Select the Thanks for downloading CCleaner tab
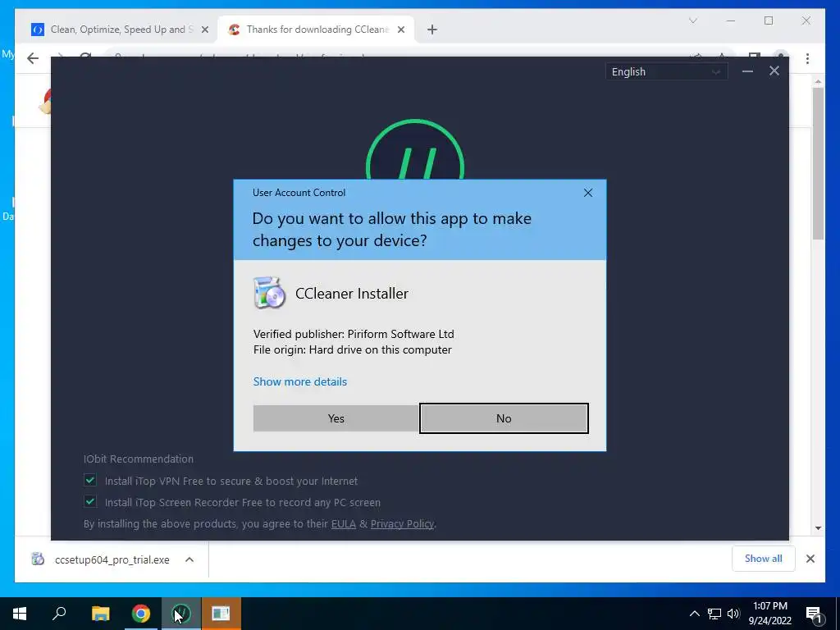This screenshot has width=840, height=630. click(316, 30)
